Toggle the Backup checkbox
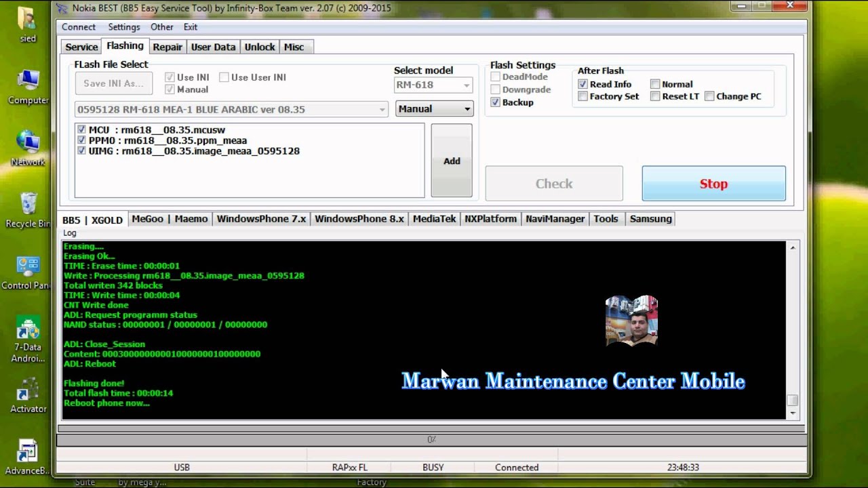Image resolution: width=868 pixels, height=488 pixels. tap(496, 102)
